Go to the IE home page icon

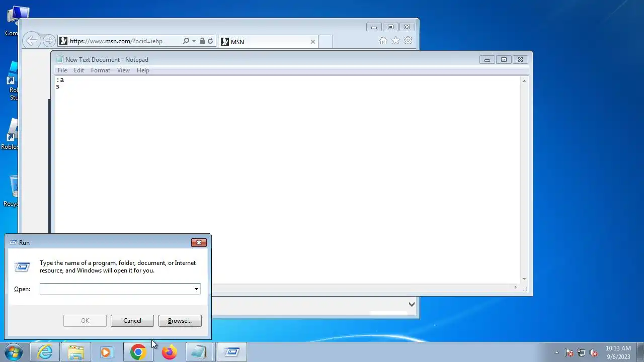tap(383, 41)
